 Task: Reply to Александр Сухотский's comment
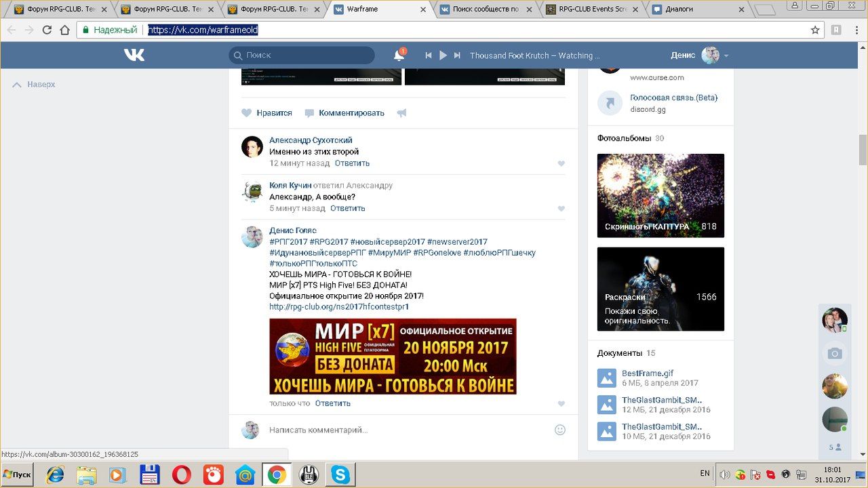(x=352, y=163)
